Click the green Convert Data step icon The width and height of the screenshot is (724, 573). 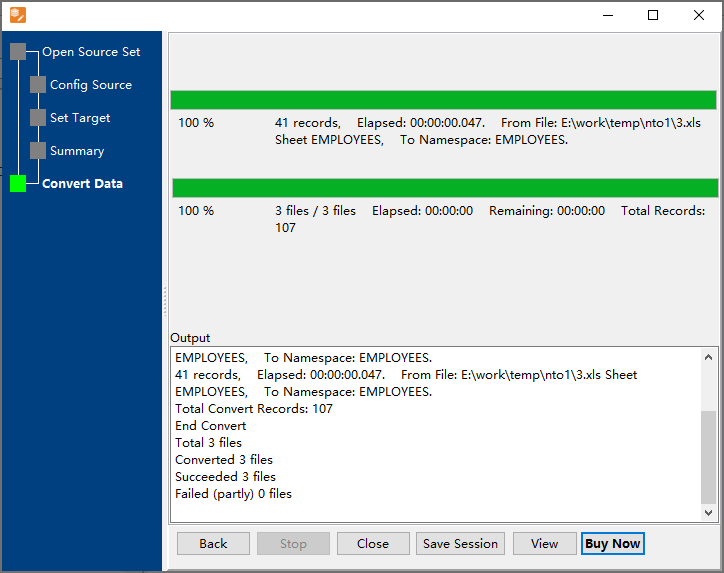coord(18,184)
